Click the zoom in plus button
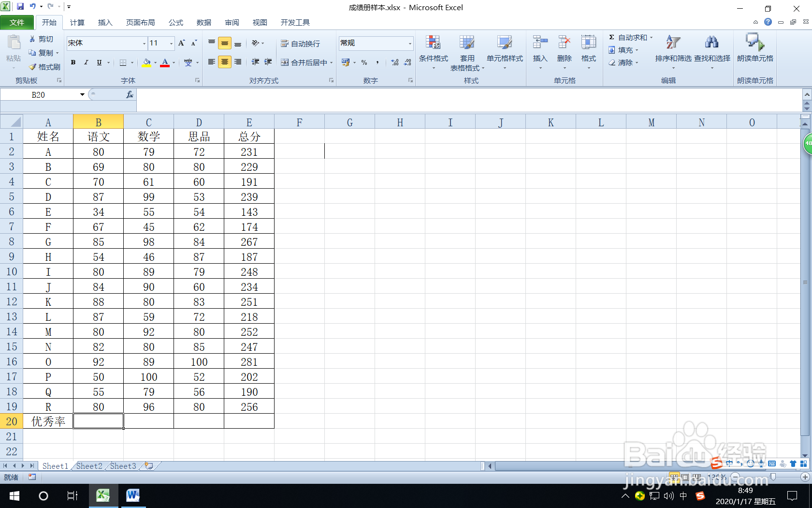 805,477
